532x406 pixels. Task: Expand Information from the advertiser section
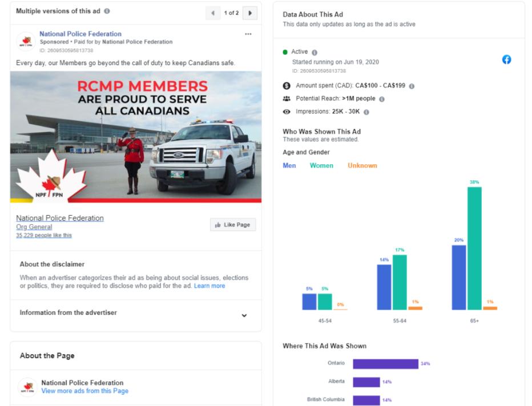(x=244, y=315)
